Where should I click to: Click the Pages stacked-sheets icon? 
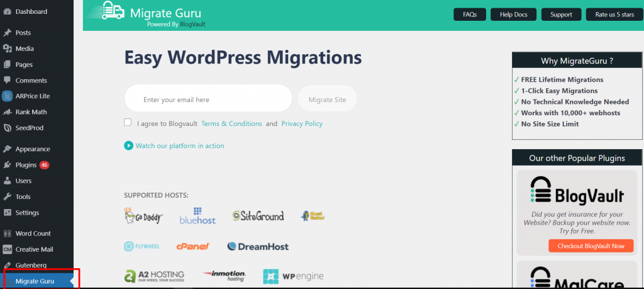(x=7, y=65)
